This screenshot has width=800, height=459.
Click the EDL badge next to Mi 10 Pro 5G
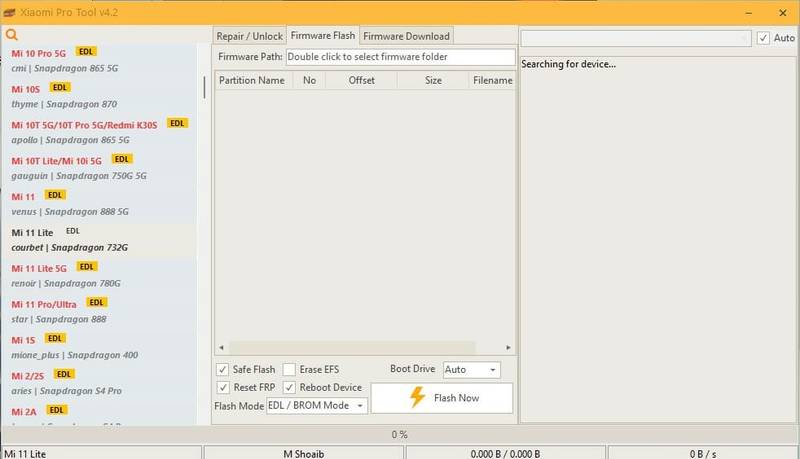click(86, 52)
